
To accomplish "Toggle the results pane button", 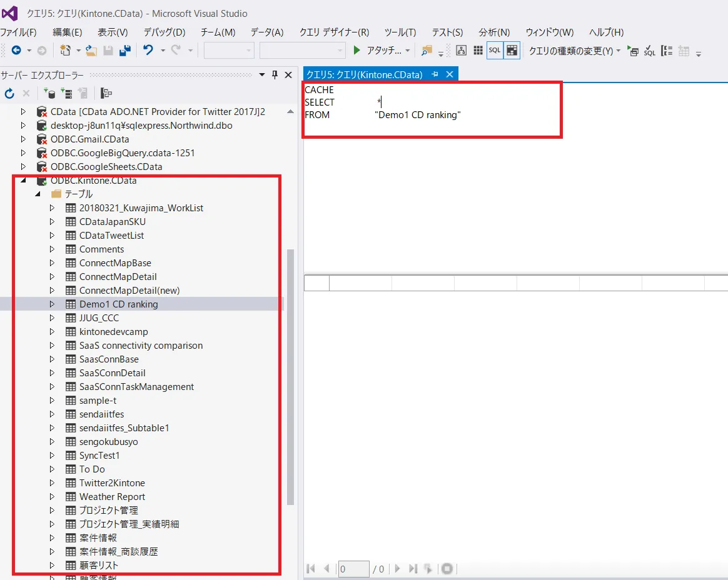I will click(512, 51).
